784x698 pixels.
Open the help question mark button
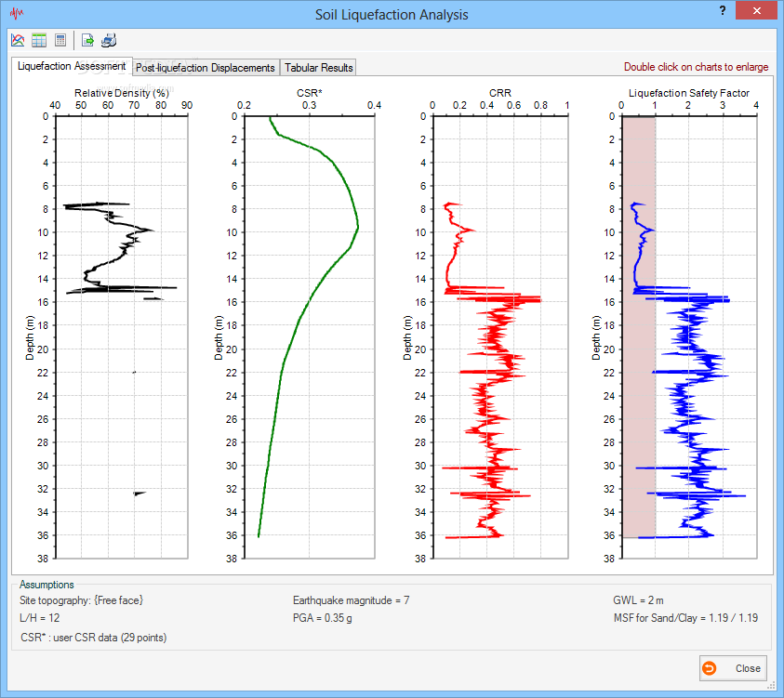(x=723, y=10)
